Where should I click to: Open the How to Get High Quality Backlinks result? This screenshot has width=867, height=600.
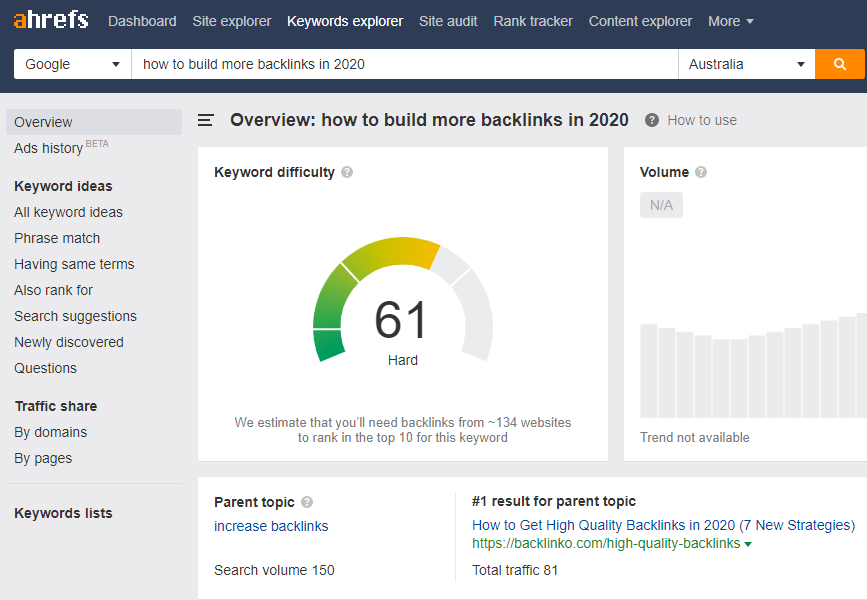point(664,525)
